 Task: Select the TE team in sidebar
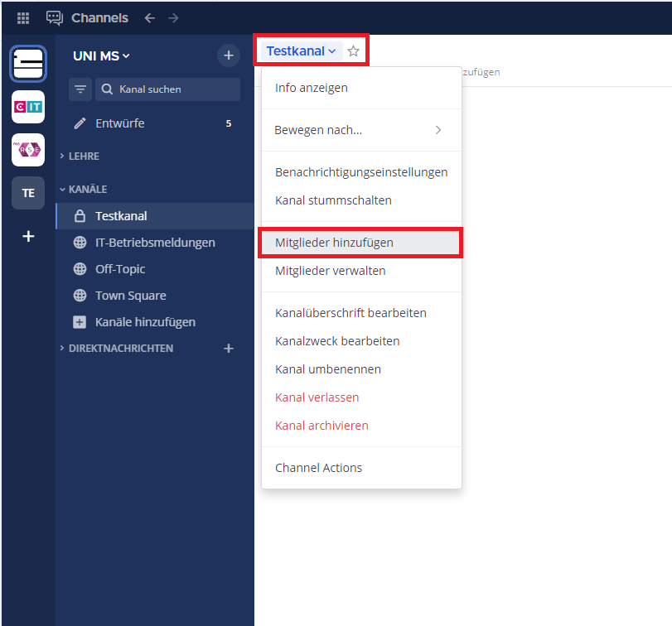pyautogui.click(x=28, y=193)
